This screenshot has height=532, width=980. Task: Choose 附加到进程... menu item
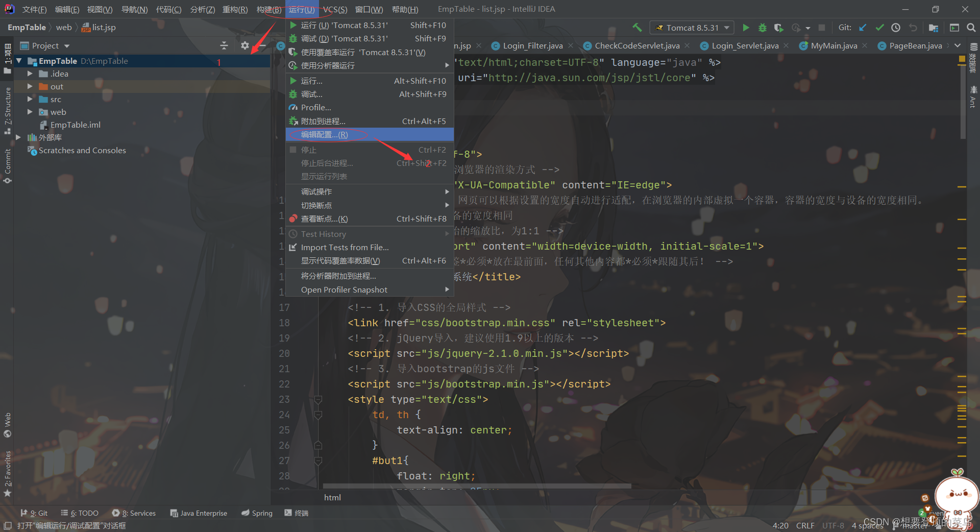[370, 121]
